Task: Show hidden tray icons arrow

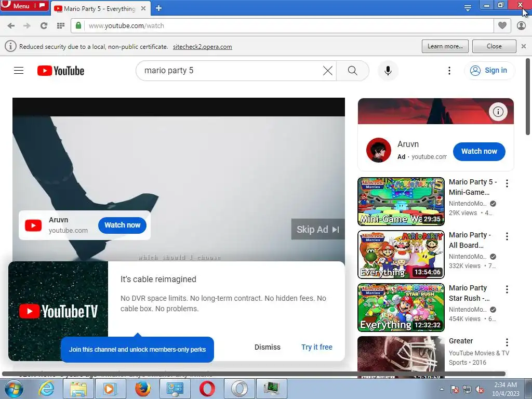Action: tap(442, 389)
